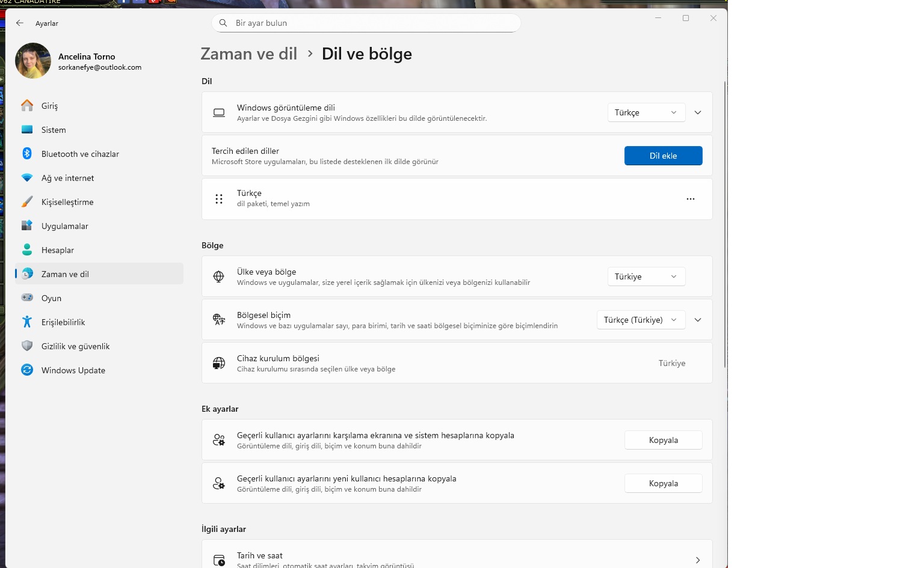Click the three-dot menu for Türkçe language
Screen dimensions: 924x568
[x=691, y=199]
